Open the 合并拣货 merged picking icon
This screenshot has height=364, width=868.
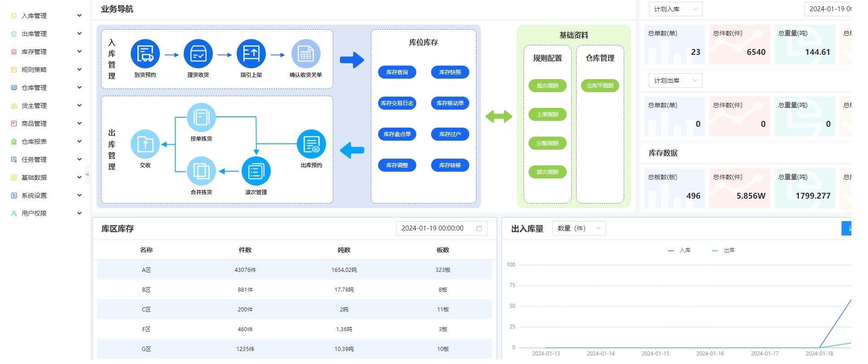pos(201,171)
